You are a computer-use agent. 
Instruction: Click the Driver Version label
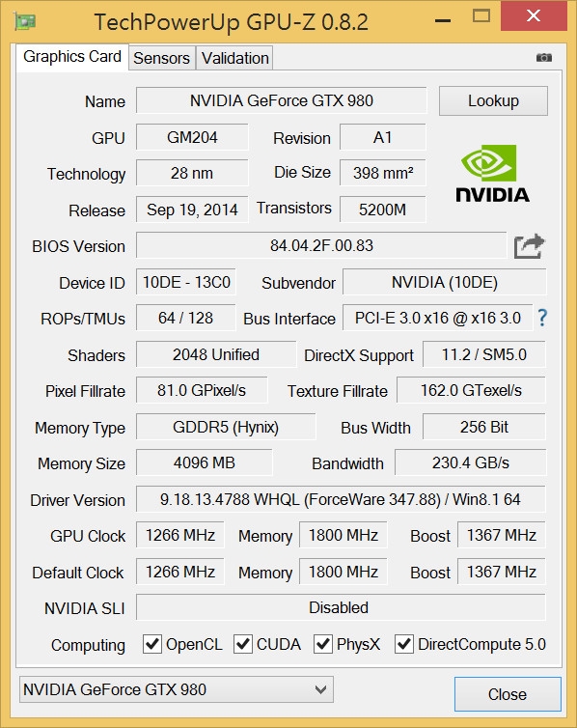click(77, 500)
